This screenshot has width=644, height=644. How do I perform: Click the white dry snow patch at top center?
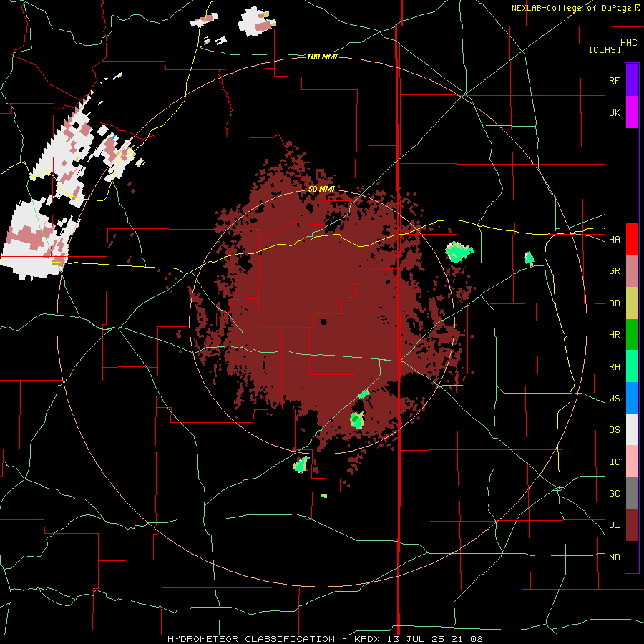[257, 21]
